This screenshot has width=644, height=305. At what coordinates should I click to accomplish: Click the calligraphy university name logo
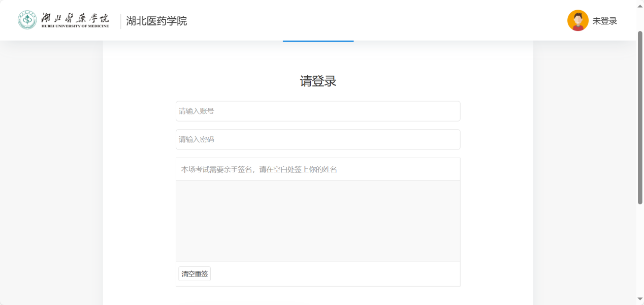click(x=75, y=17)
